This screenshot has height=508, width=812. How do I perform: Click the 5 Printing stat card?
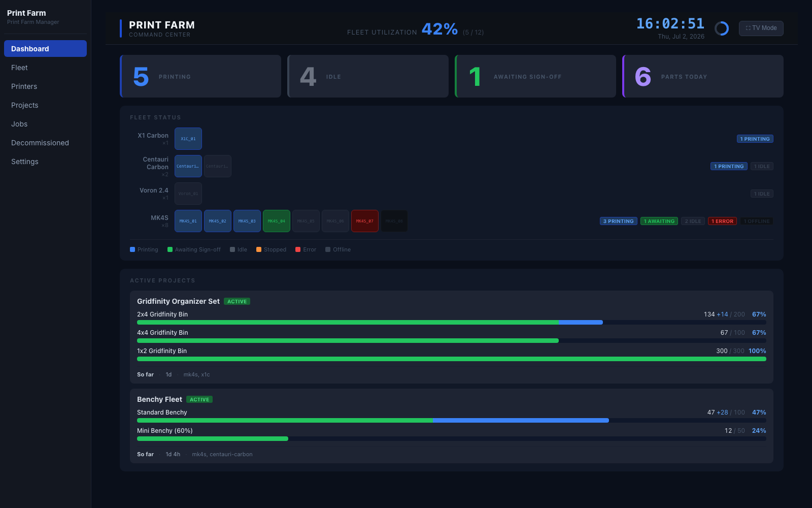click(x=200, y=76)
